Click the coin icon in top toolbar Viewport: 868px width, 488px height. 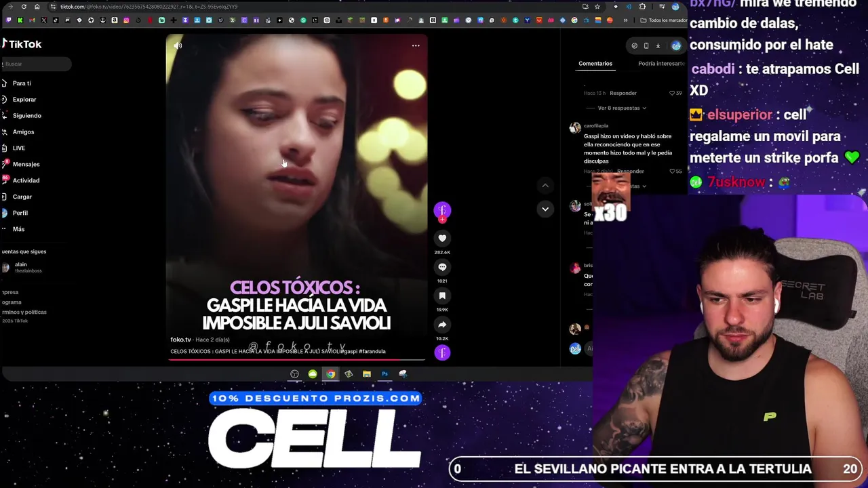point(634,46)
